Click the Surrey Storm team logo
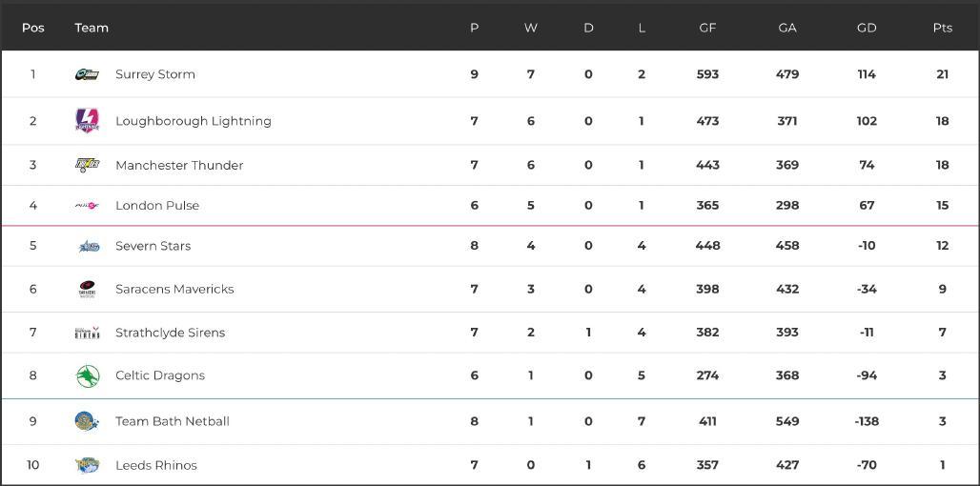 tap(87, 74)
